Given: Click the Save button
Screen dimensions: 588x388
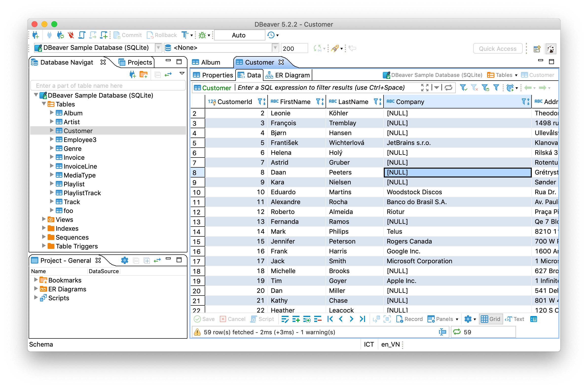Looking at the screenshot, I should coord(204,319).
